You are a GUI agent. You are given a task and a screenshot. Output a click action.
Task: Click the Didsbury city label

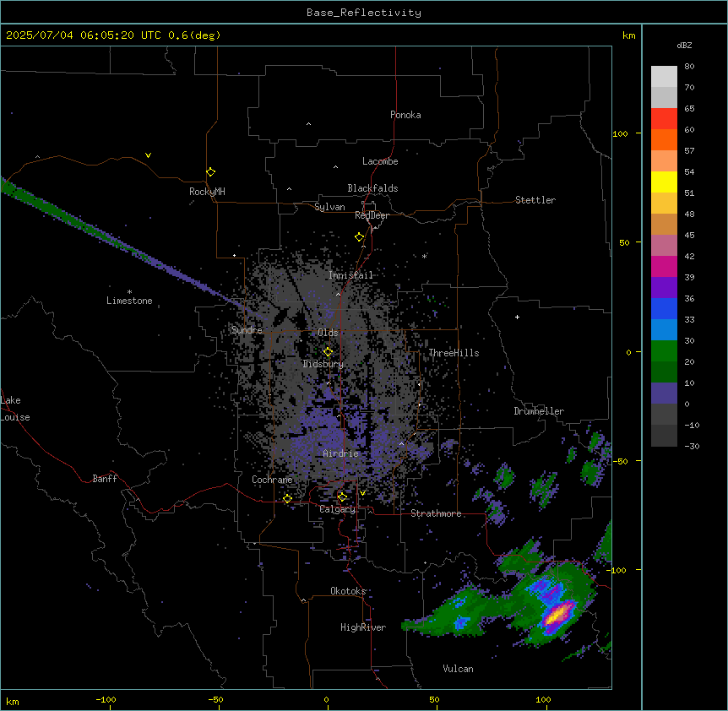(x=323, y=364)
